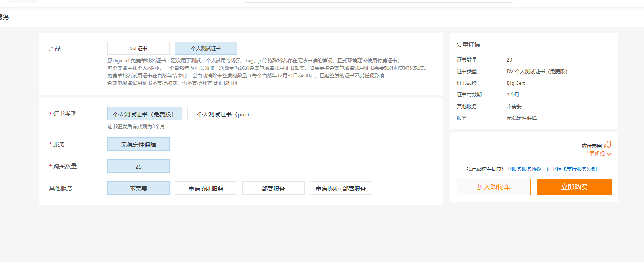Image resolution: width=644 pixels, height=262 pixels.
Task: Switch to the 个人测试证书 product tab
Action: 206,48
